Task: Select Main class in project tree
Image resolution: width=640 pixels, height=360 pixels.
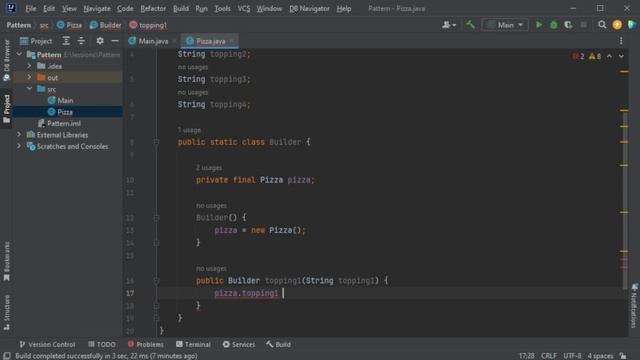Action: [x=65, y=100]
